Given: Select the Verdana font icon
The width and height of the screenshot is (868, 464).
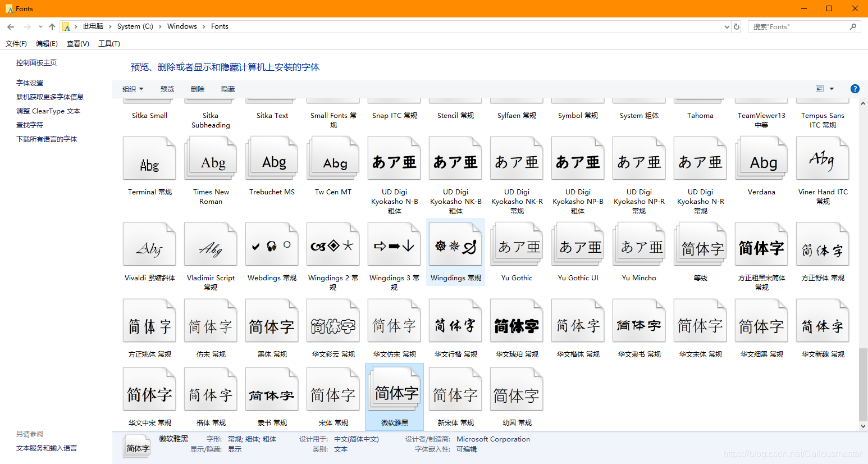Looking at the screenshot, I should tap(761, 159).
